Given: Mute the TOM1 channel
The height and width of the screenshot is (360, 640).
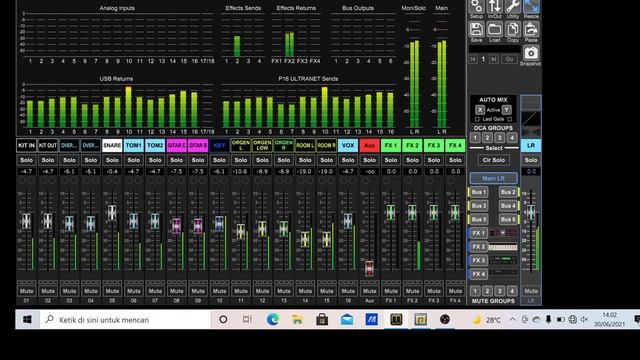Looking at the screenshot, I should [133, 291].
